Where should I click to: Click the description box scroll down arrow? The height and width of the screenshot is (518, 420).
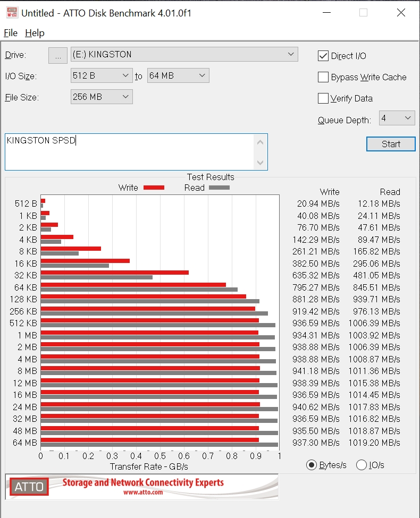260,163
